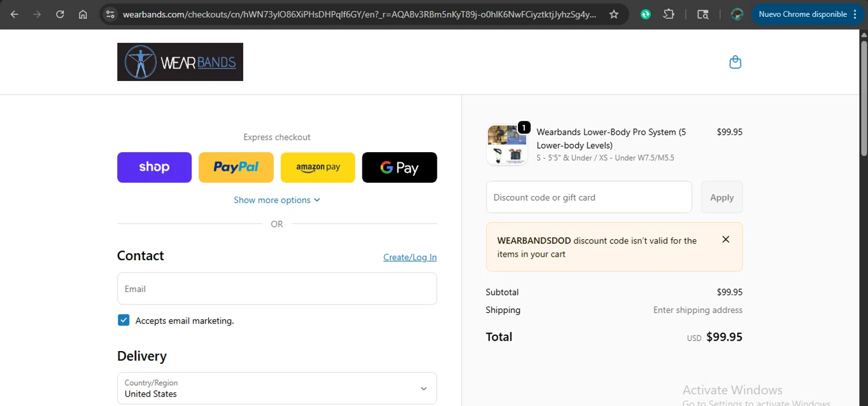Open the Extensions puzzle icon
The width and height of the screenshot is (868, 406).
pyautogui.click(x=668, y=14)
